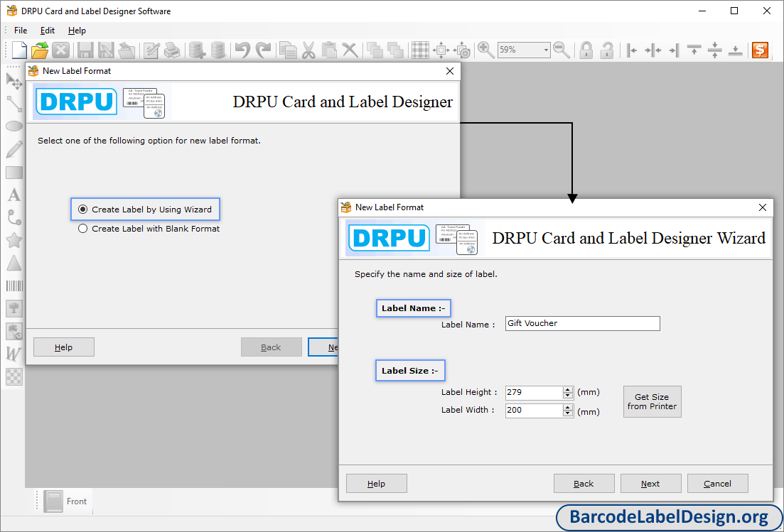Click Help button in the Wizard dialog
This screenshot has width=784, height=532.
(376, 484)
